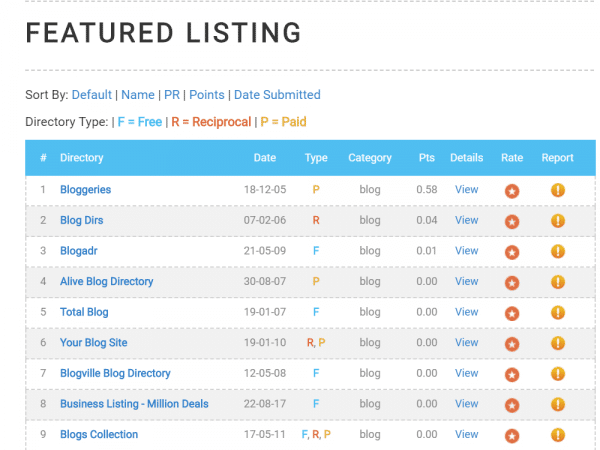The width and height of the screenshot is (600, 450).
Task: Open the Blog Dirs link
Action: [82, 220]
